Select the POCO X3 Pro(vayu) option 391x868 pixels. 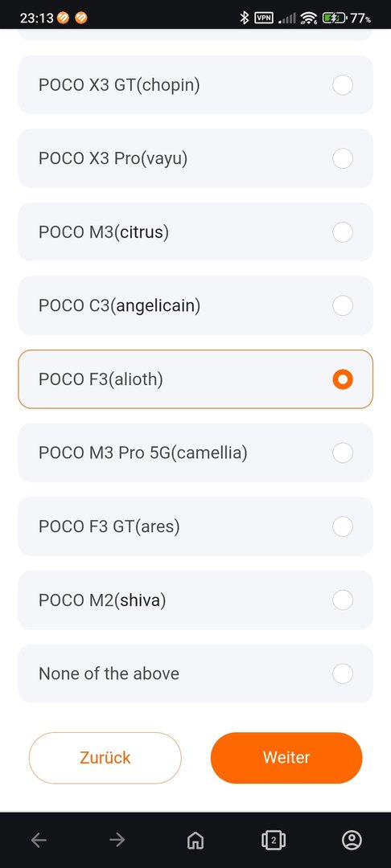click(195, 159)
